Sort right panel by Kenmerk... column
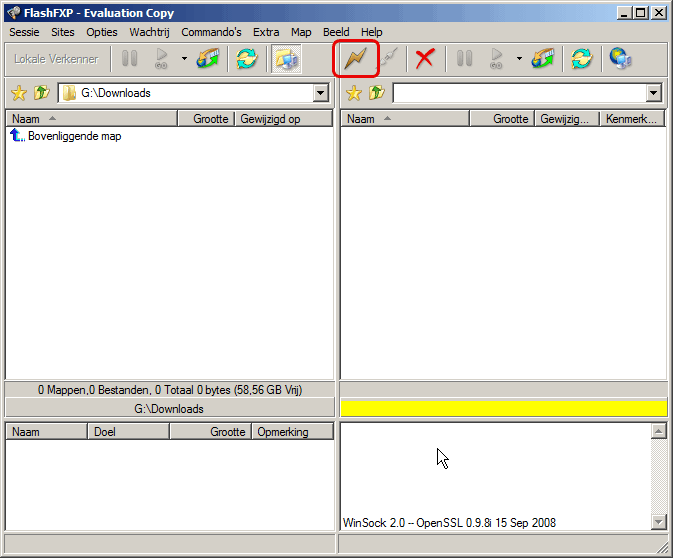The height and width of the screenshot is (558, 673). click(x=632, y=118)
